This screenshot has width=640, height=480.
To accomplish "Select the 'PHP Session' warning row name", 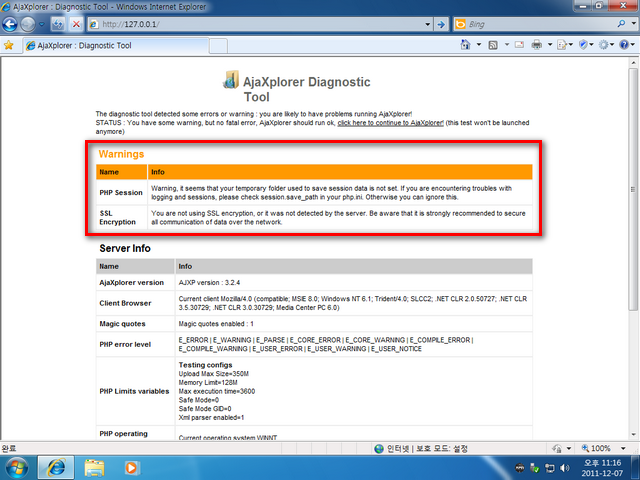I will [121, 193].
